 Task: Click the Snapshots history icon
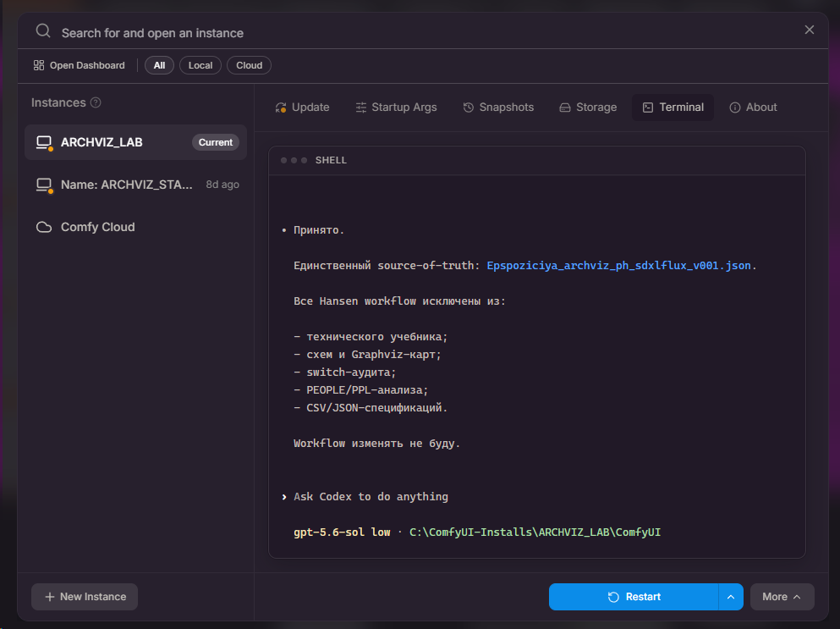pos(468,108)
